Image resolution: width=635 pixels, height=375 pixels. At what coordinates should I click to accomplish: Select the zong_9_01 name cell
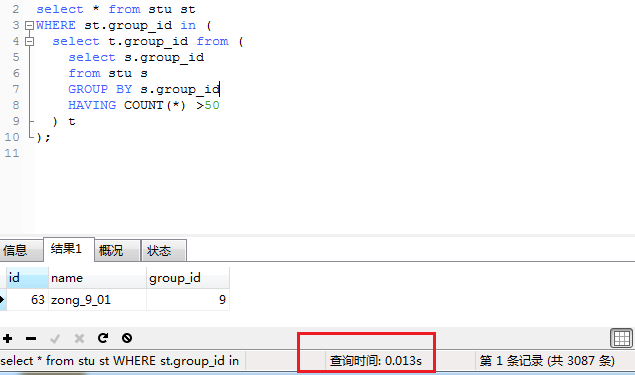[97, 300]
